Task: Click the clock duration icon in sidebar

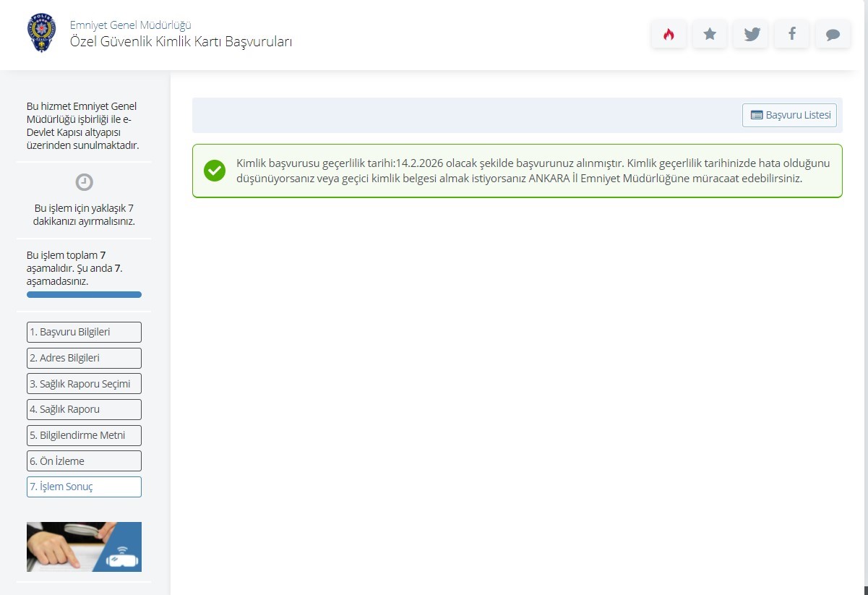Action: (x=84, y=182)
